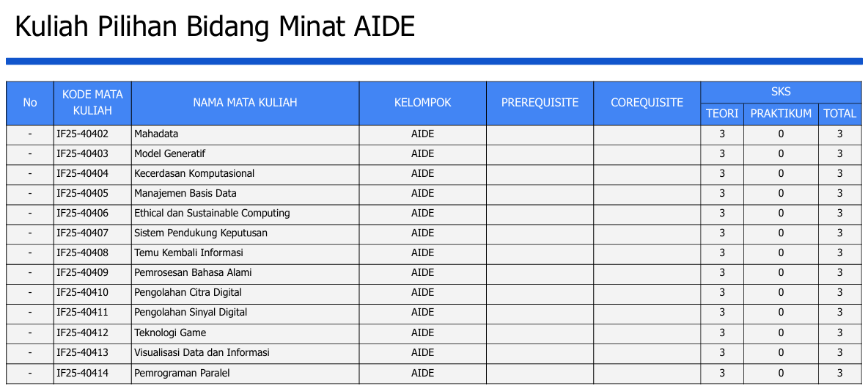Select the 'TOTAL' sub-header cell
The height and width of the screenshot is (389, 868).
[839, 114]
